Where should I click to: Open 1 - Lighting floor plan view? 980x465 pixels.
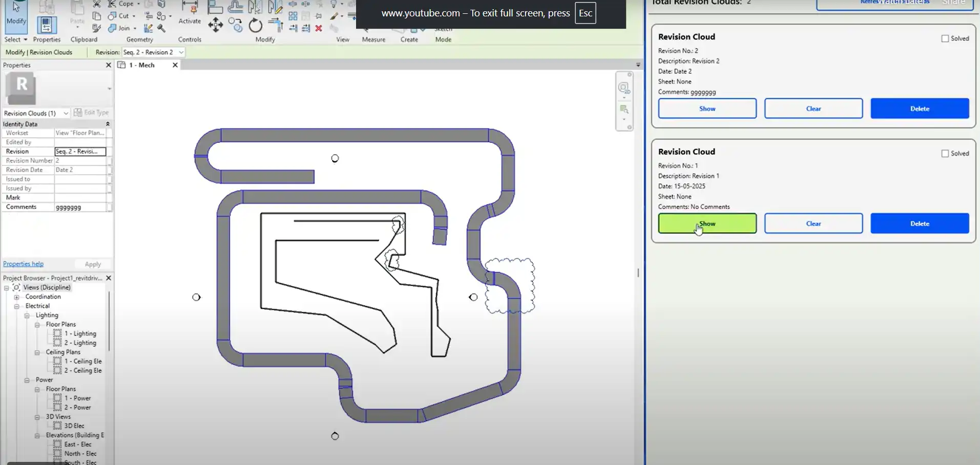[x=80, y=333]
